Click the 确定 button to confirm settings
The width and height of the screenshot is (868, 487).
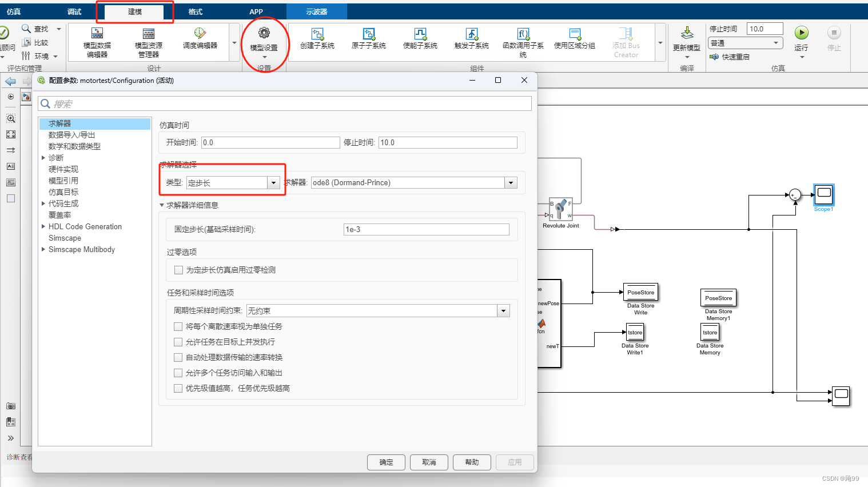coord(386,462)
